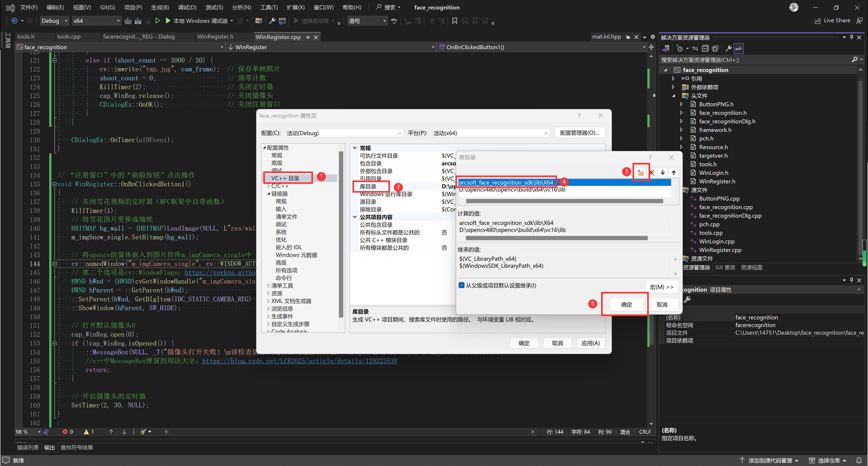Expand the C/C++ tree node
This screenshot has height=466, width=868.
(x=268, y=186)
